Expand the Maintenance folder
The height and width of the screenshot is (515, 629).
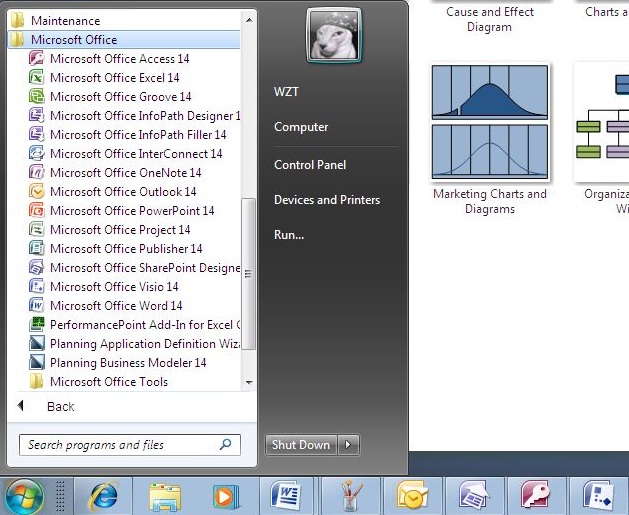65,21
